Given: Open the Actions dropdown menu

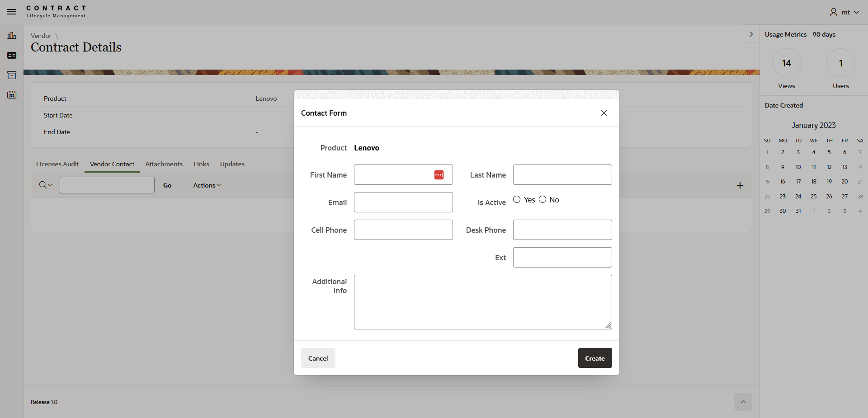Looking at the screenshot, I should click(x=207, y=185).
